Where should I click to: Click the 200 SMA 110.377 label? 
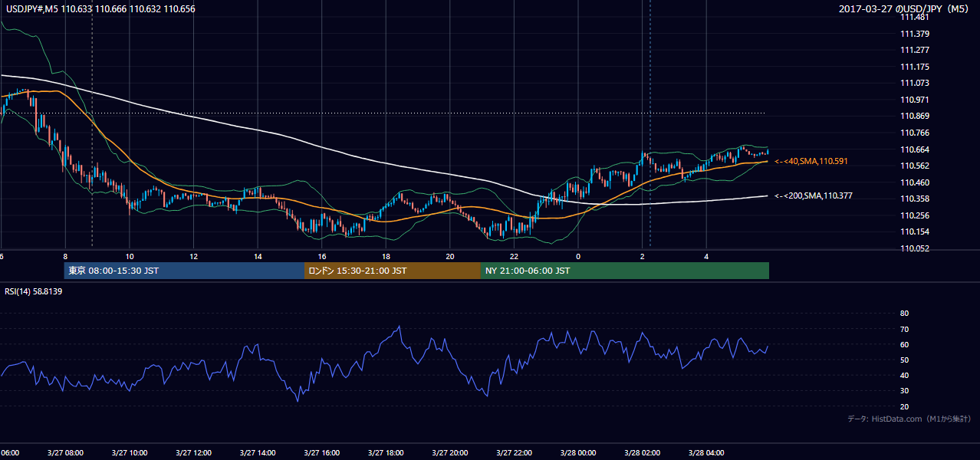point(813,196)
